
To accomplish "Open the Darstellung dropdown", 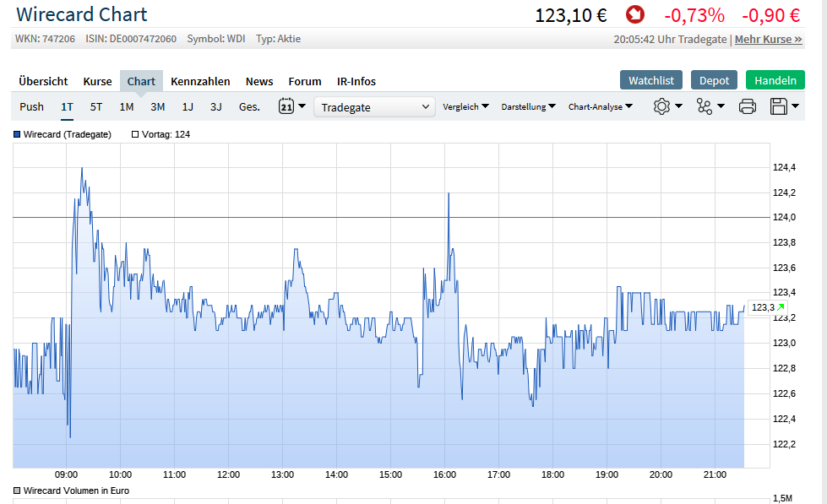I will coord(529,106).
